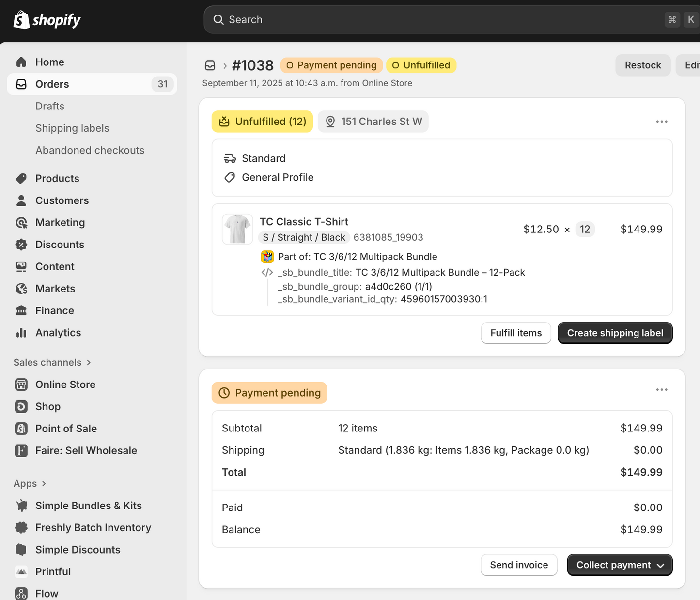Click the Paid $0.00 amount
700x600 pixels.
tap(648, 508)
